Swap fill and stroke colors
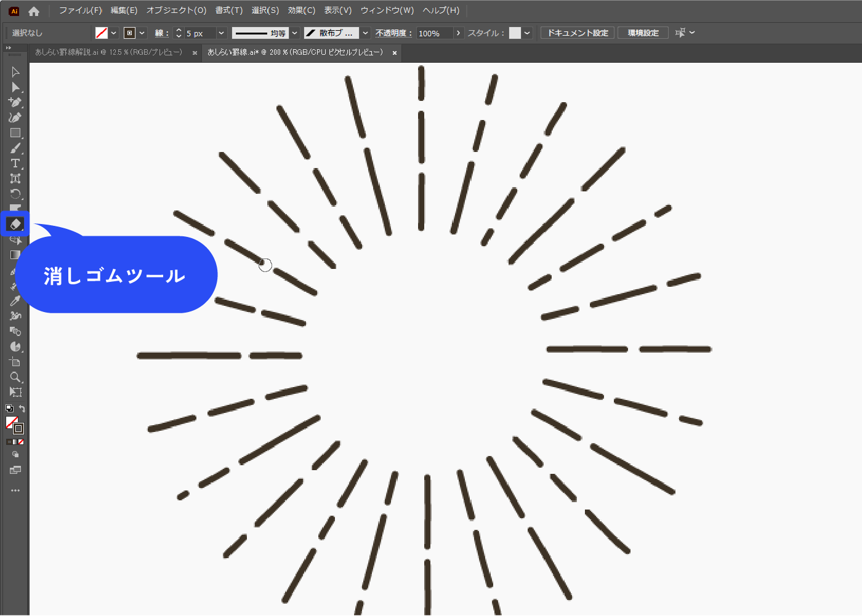This screenshot has width=862, height=616. pos(22,409)
